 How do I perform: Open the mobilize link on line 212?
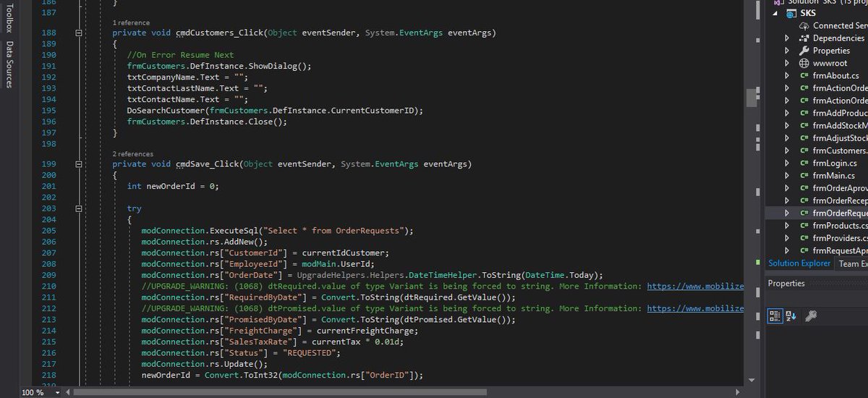(695, 308)
